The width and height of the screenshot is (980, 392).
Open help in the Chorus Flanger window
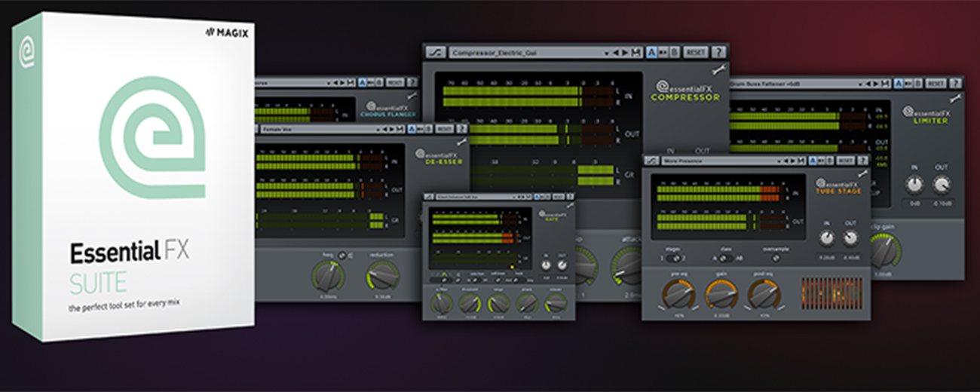[x=412, y=82]
